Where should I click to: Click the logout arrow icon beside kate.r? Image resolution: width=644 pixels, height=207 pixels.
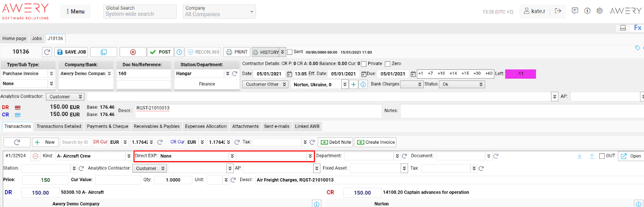point(558,11)
